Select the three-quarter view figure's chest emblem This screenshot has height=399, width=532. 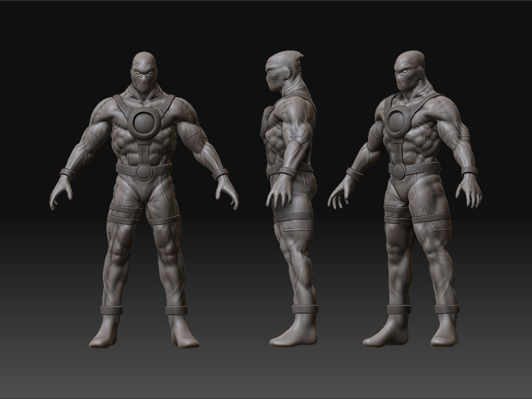[x=398, y=121]
